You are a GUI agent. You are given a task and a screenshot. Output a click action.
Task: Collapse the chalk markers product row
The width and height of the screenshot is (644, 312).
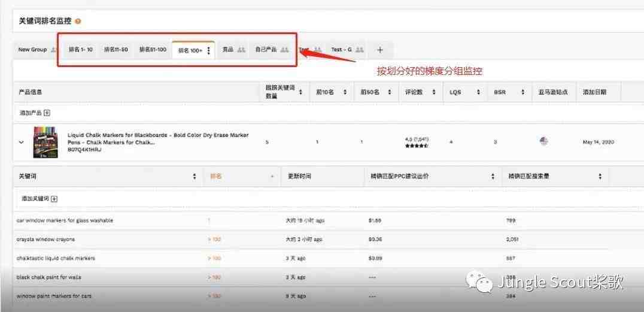tap(22, 143)
